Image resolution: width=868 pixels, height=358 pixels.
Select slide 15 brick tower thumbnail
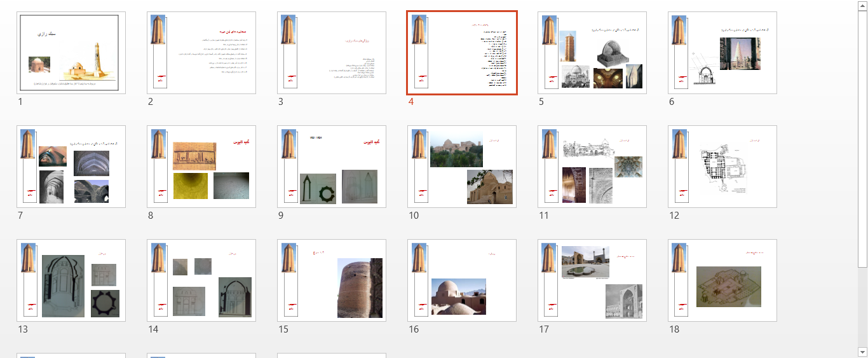click(x=332, y=280)
